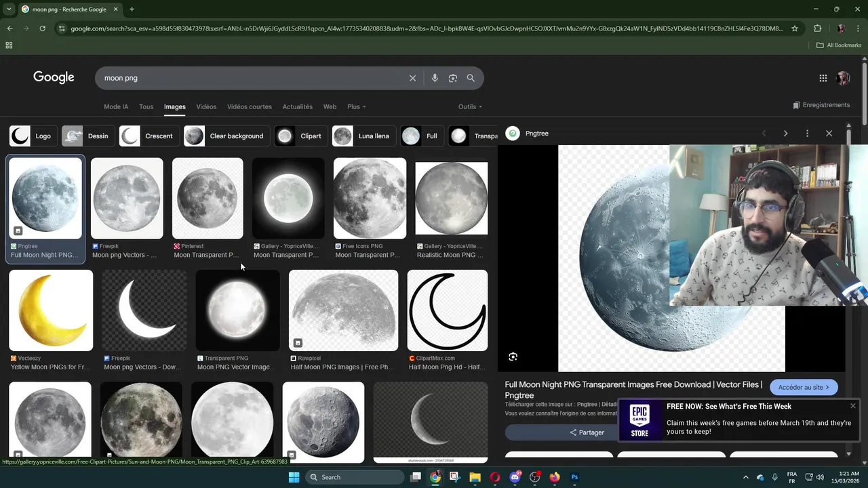Open File Explorer from the taskbar
868x488 pixels.
click(475, 477)
